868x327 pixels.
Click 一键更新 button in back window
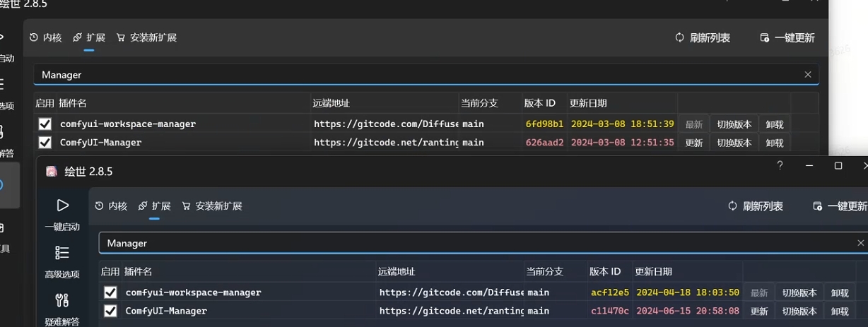pos(787,38)
